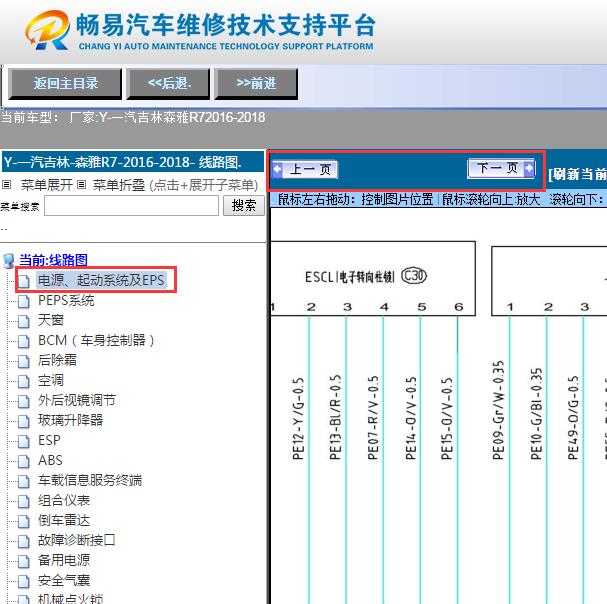Click page icon beside 外后视镜调节
This screenshot has height=604, width=607.
pos(24,401)
